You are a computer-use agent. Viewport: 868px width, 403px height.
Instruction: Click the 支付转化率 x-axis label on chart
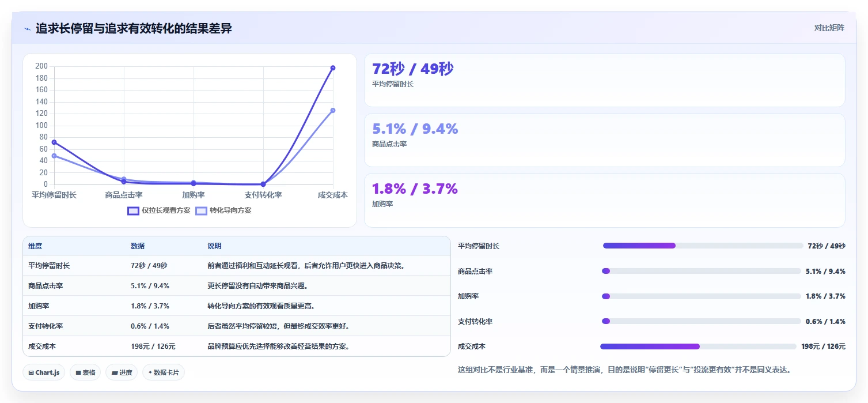[263, 195]
